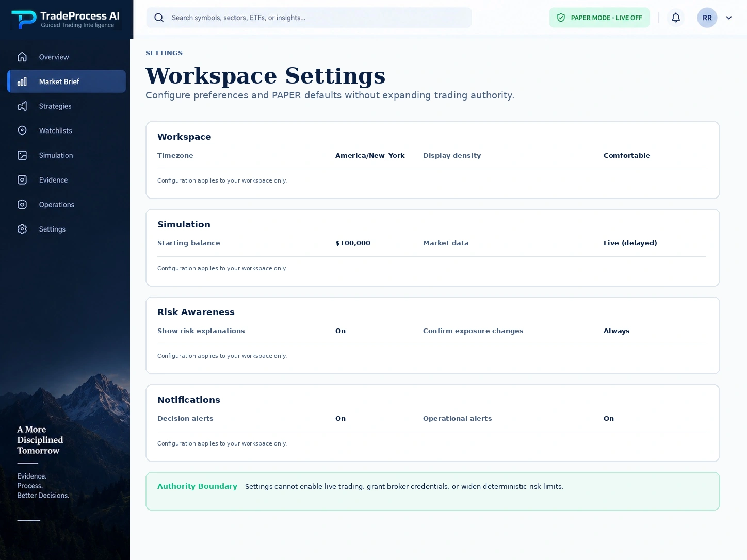Image resolution: width=747 pixels, height=560 pixels.
Task: Click the Always confirm exposure value
Action: tap(616, 331)
